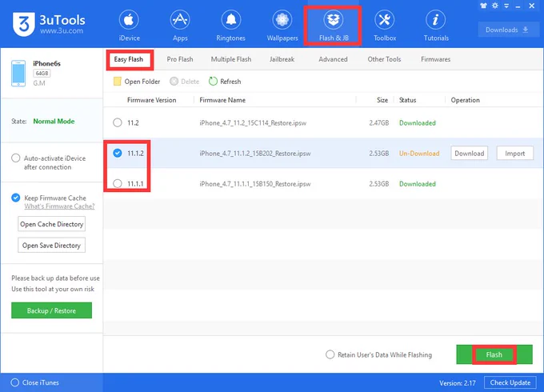Image resolution: width=544 pixels, height=392 pixels.
Task: Select firmware 11.2 radio button
Action: 118,122
